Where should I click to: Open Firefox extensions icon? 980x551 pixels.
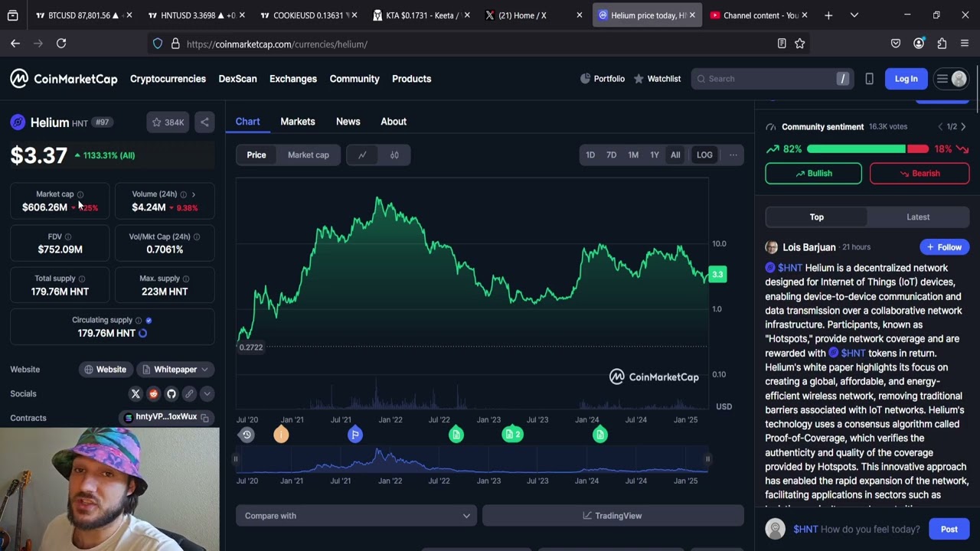(x=942, y=44)
